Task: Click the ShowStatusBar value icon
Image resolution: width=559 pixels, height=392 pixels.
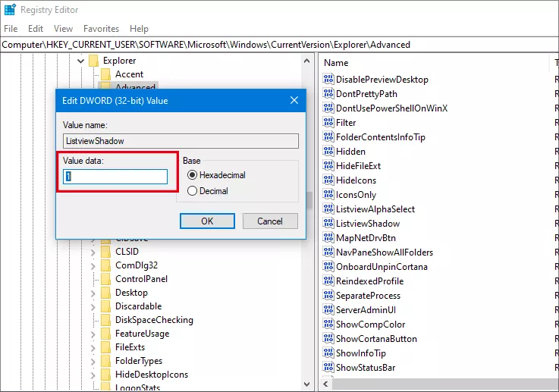Action: [328, 367]
